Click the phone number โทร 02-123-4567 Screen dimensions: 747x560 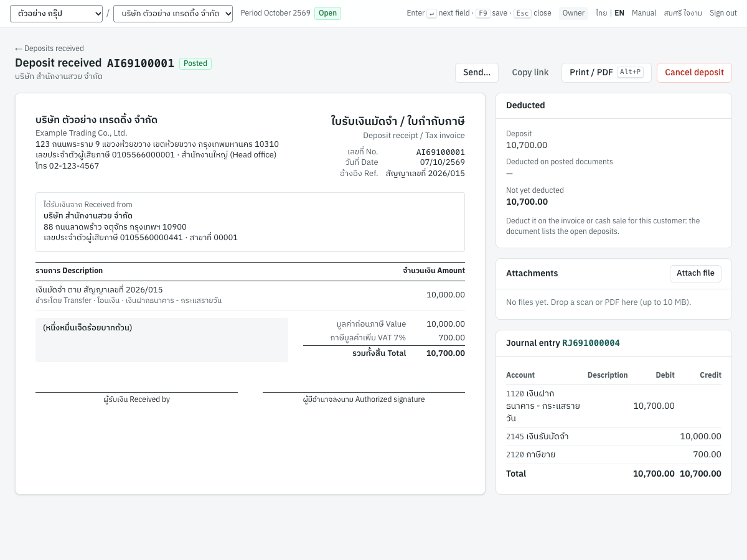pos(67,166)
